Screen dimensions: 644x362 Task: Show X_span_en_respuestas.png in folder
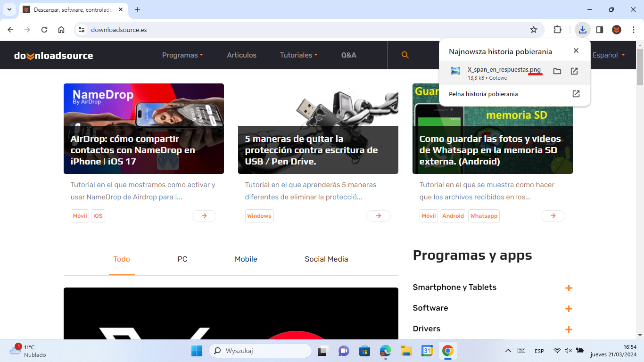point(557,71)
